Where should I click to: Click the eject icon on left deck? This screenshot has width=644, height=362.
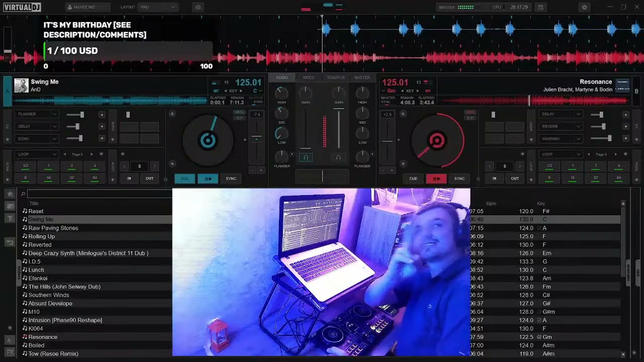point(172,114)
